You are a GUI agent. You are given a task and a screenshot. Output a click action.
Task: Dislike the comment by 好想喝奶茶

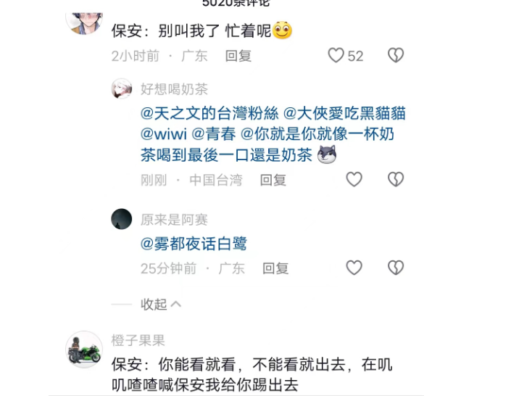[x=396, y=179]
